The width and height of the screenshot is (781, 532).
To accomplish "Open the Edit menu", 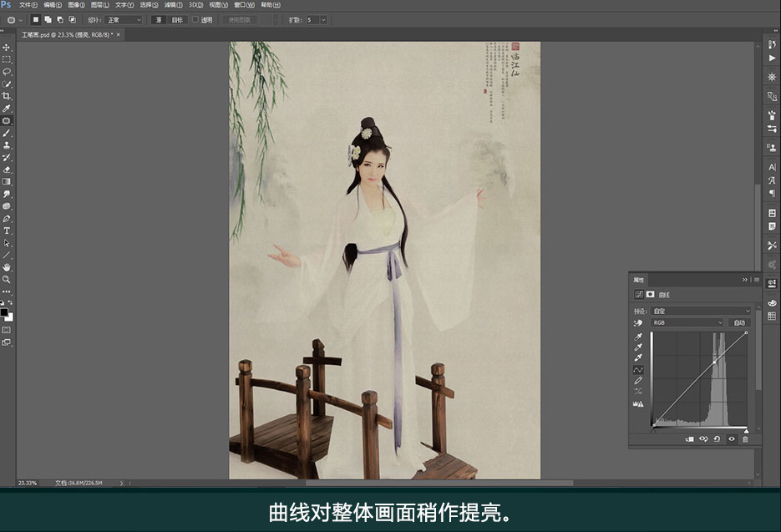I will coord(53,5).
